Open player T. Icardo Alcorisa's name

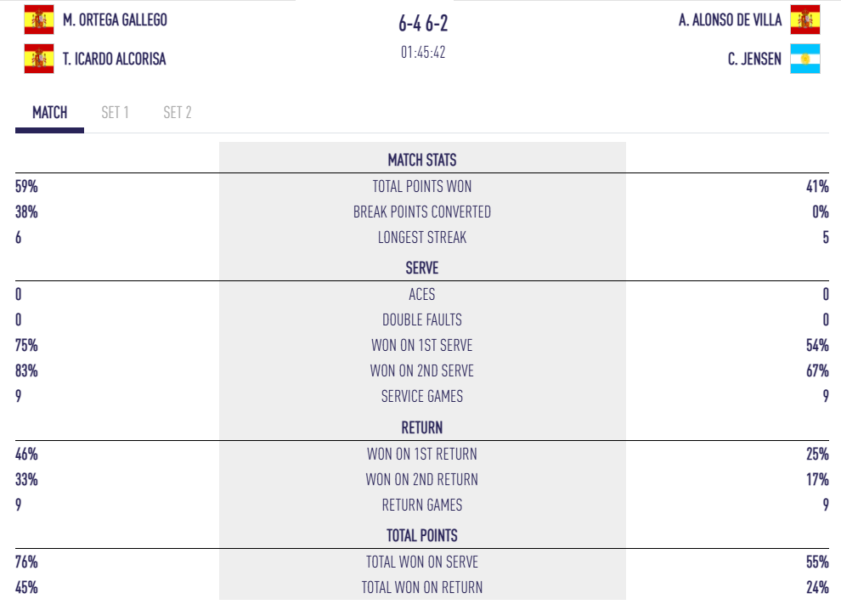(x=115, y=59)
